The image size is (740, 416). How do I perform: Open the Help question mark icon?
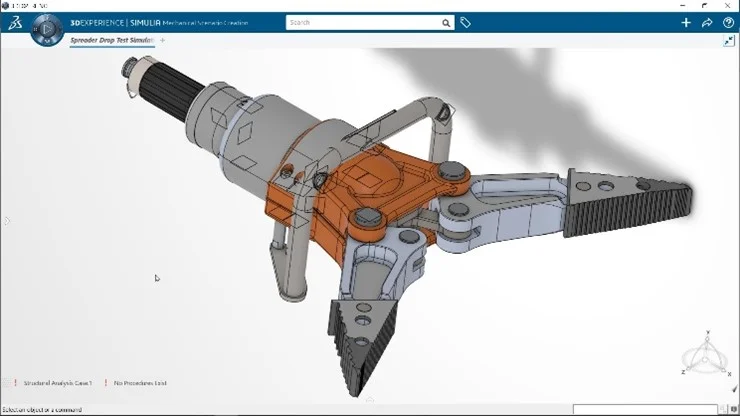click(728, 23)
